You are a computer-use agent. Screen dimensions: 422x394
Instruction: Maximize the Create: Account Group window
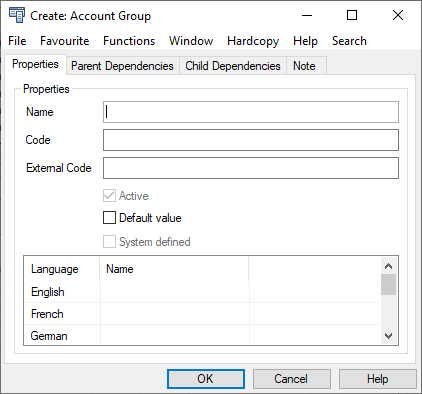click(x=352, y=15)
